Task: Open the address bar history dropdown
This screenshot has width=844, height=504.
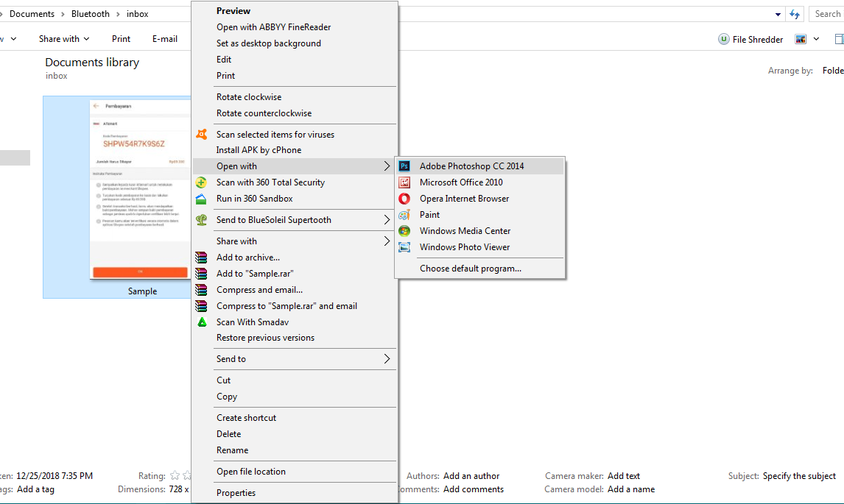Action: [778, 15]
